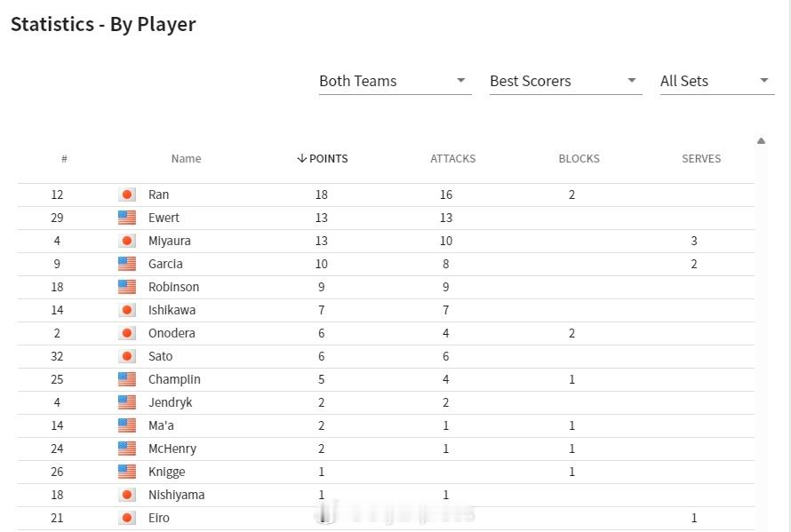
Task: Expand the Best Scorers dropdown
Action: tap(565, 81)
